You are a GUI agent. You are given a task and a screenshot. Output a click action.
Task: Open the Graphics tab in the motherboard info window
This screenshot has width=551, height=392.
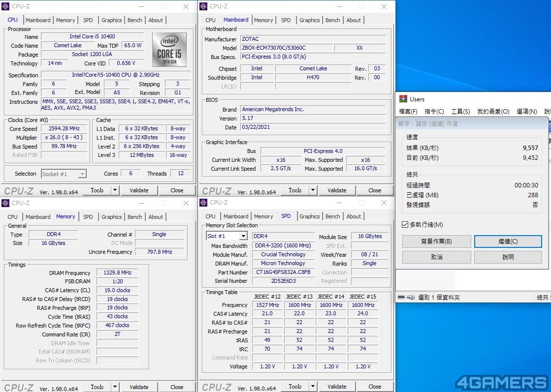click(309, 20)
